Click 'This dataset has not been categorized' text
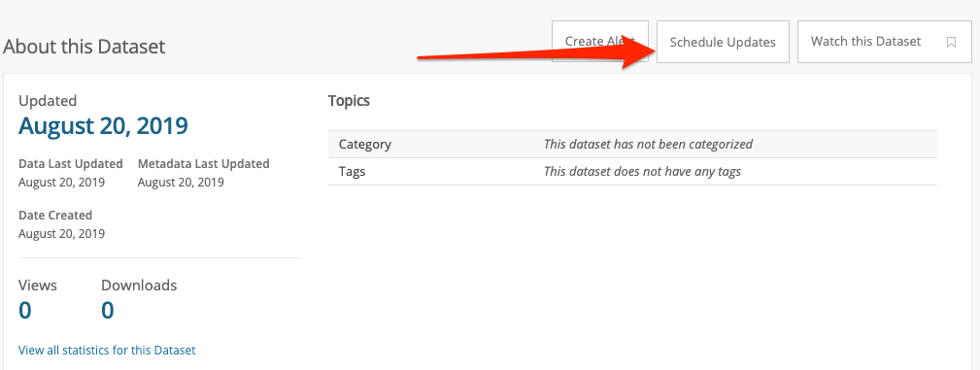The image size is (980, 370). pos(648,144)
